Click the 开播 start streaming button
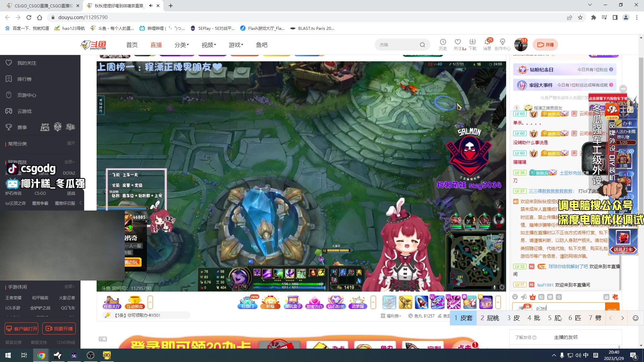 click(x=545, y=45)
